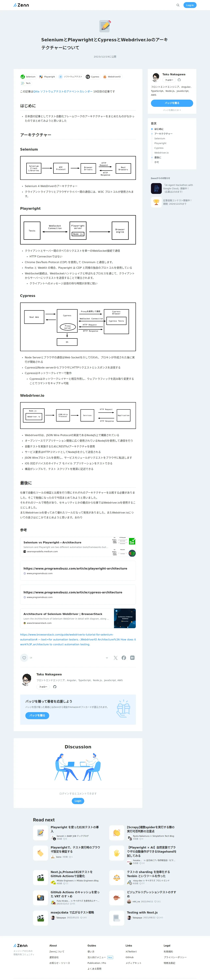Open the テストの sharding Tenbin article scales icon

(x=117, y=878)
